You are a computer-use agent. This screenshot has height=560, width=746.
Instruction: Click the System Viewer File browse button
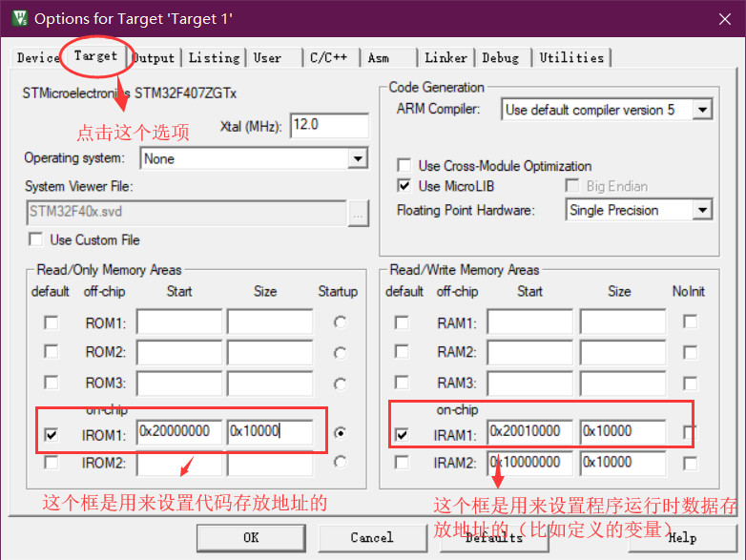pyautogui.click(x=359, y=213)
